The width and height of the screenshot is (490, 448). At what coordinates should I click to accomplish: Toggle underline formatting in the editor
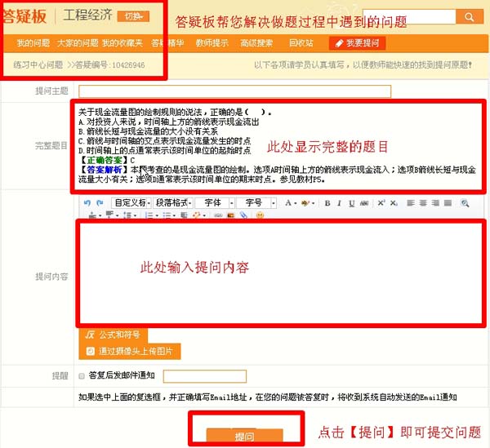350,202
